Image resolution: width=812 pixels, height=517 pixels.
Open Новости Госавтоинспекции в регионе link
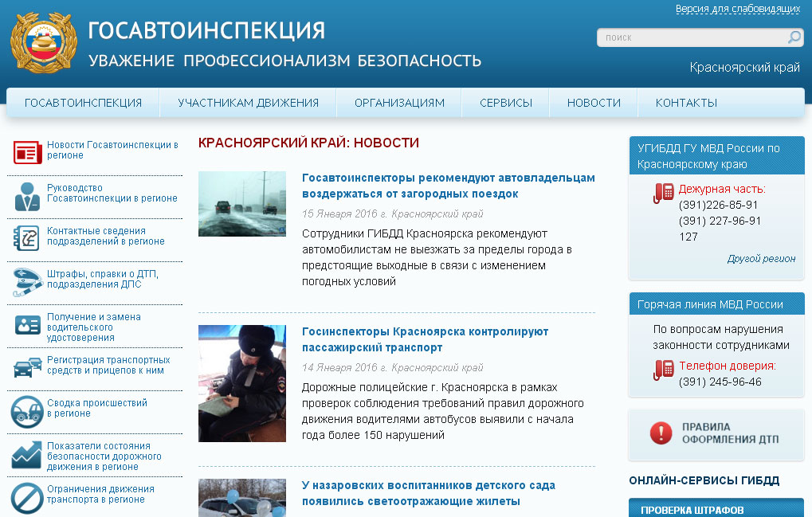[112, 150]
